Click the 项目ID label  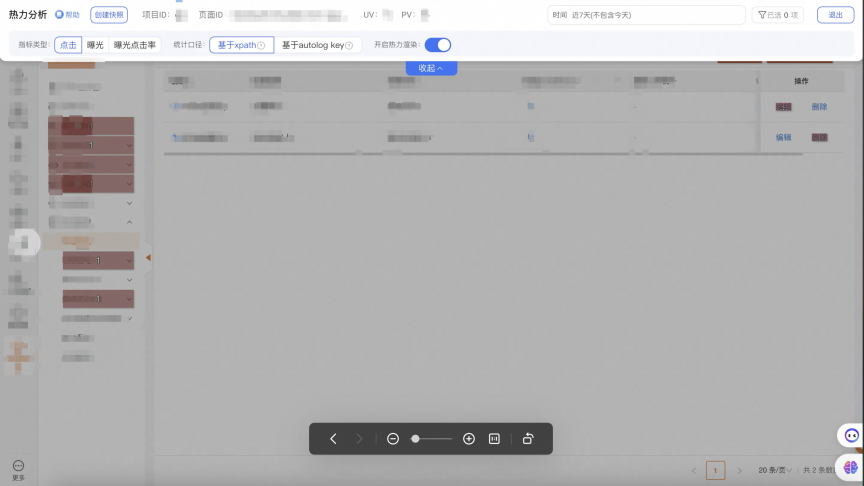[x=156, y=15]
